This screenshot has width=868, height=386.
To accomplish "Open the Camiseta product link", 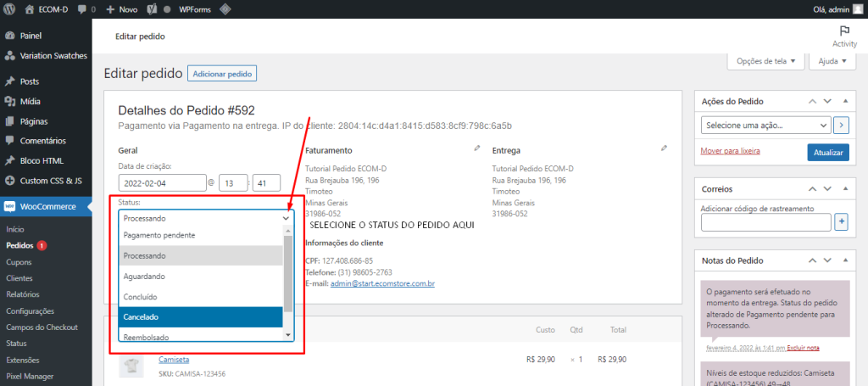I will coord(174,360).
